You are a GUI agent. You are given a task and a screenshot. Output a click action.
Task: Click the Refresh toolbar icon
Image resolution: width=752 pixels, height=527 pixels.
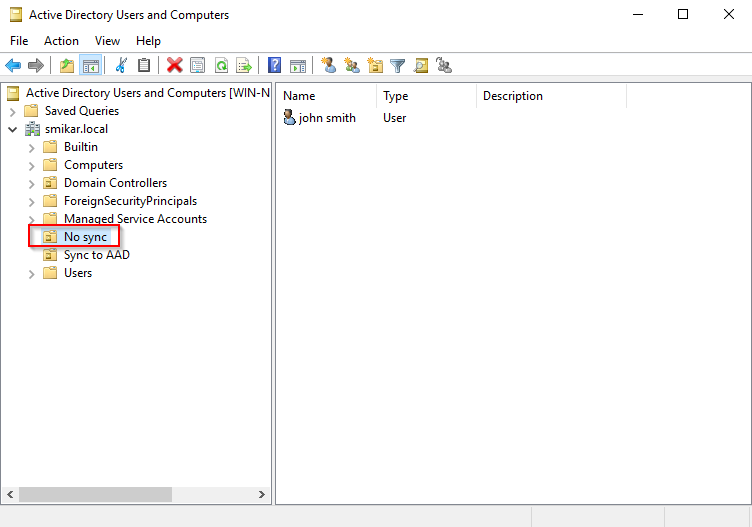click(221, 65)
